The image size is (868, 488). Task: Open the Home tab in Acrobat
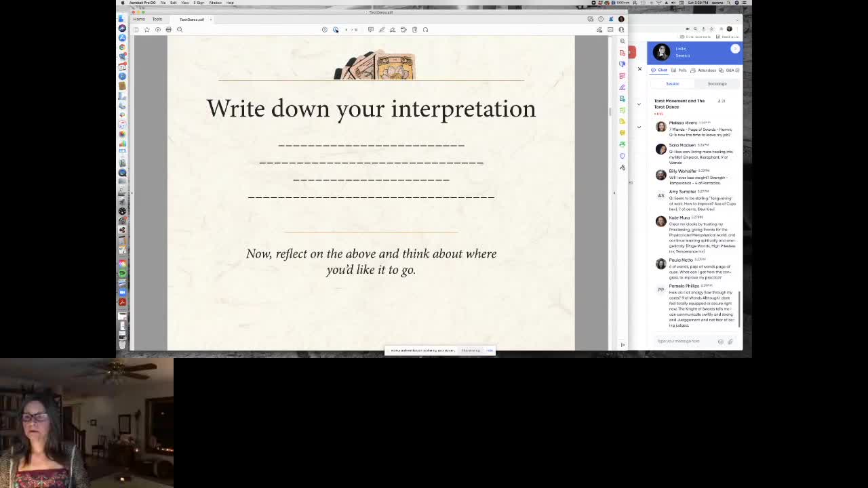coord(139,19)
